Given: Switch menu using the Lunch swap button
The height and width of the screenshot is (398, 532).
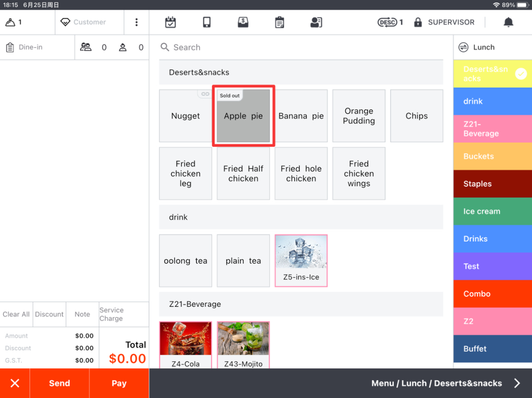Looking at the screenshot, I should tap(463, 47).
